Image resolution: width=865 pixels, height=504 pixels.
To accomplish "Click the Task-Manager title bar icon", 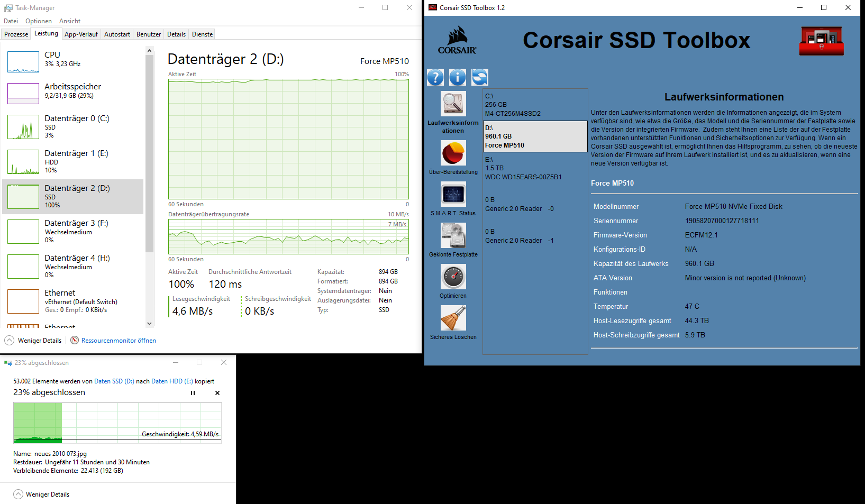I will 8,8.
